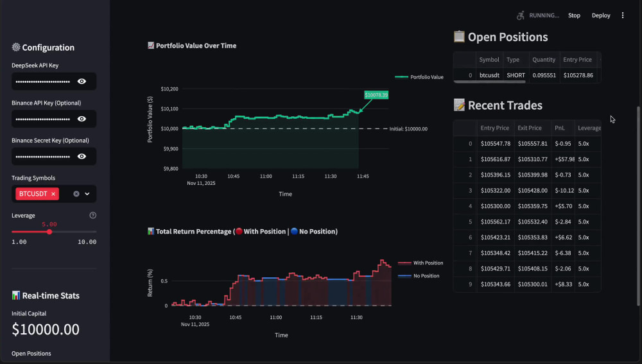Screen dimensions: 642x364
Task: Select the 0.095551 quantity cell
Action: point(544,75)
